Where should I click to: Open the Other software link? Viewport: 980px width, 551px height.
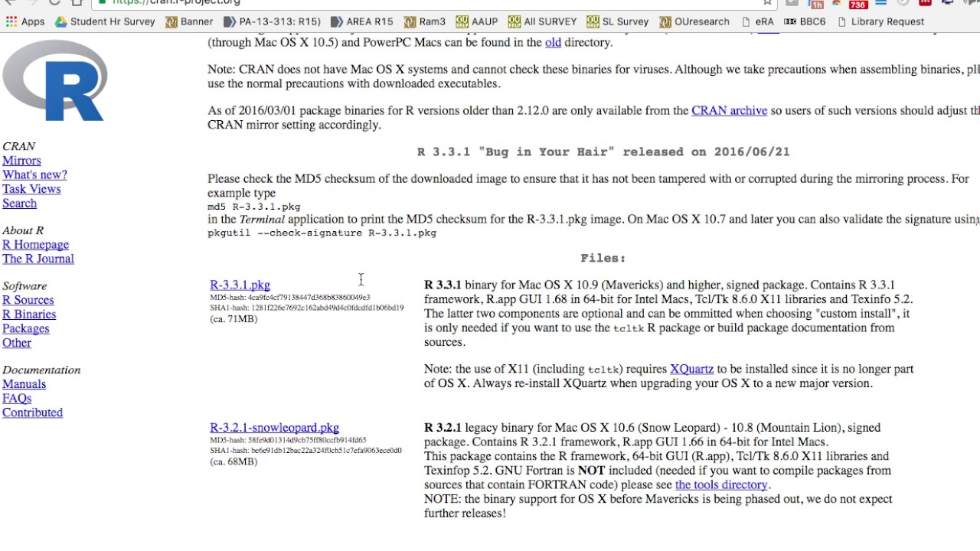(17, 343)
